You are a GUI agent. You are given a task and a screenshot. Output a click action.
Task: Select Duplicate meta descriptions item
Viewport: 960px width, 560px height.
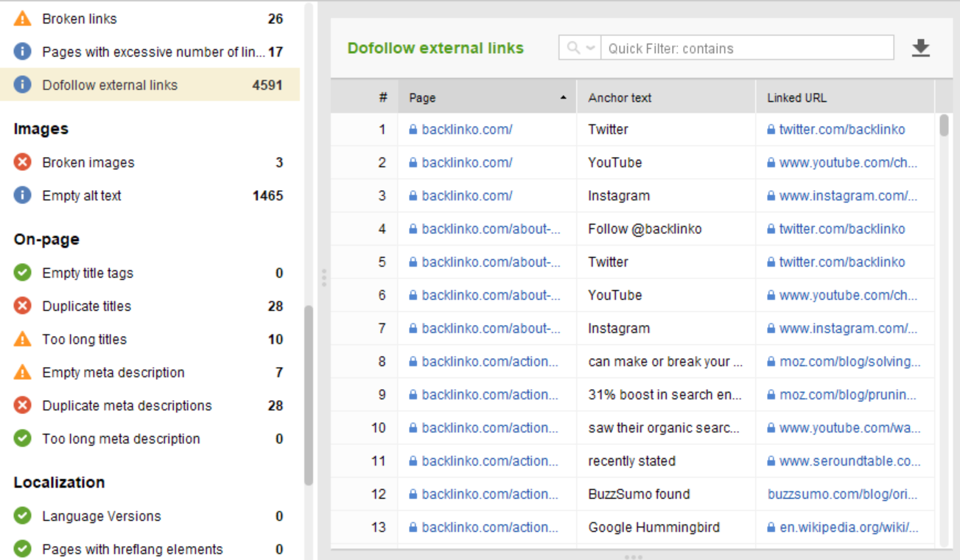pos(150,405)
